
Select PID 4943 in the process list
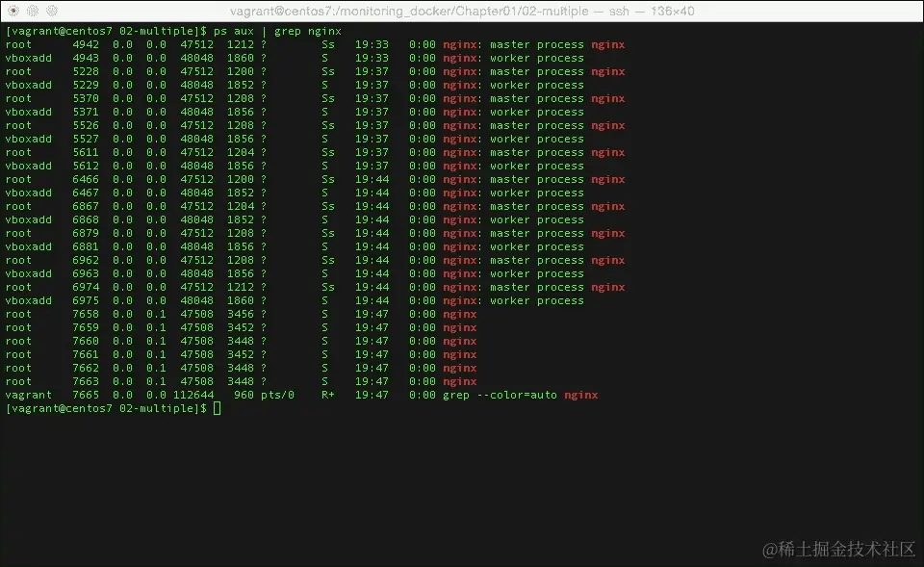point(86,59)
